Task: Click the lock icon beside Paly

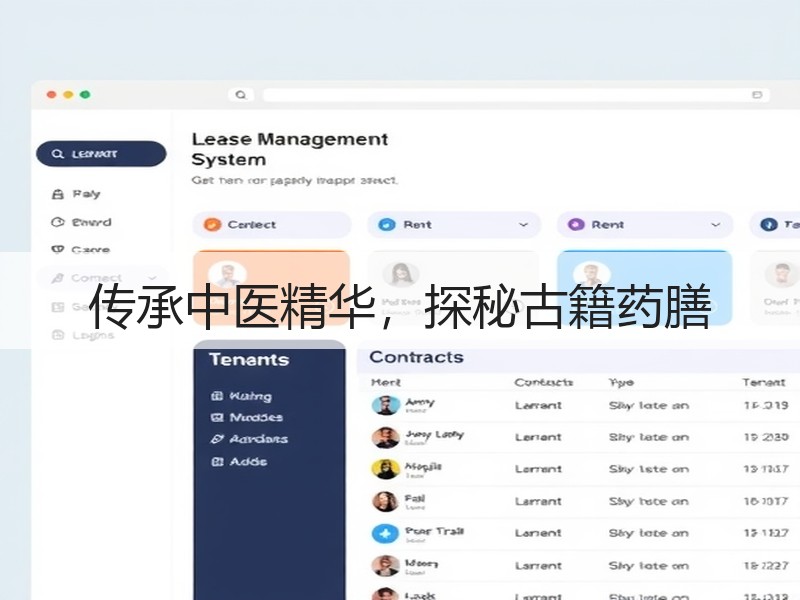Action: coord(58,194)
